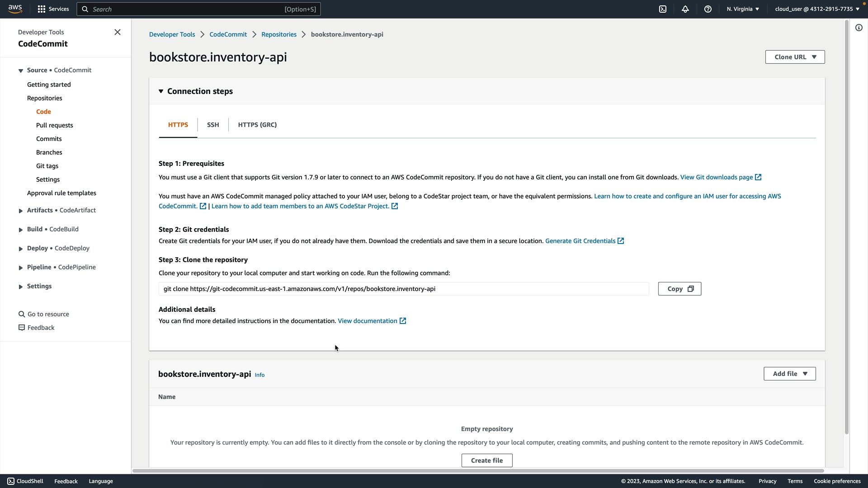Viewport: 868px width, 488px height.
Task: Collapse the Connection steps section
Action: (161, 91)
